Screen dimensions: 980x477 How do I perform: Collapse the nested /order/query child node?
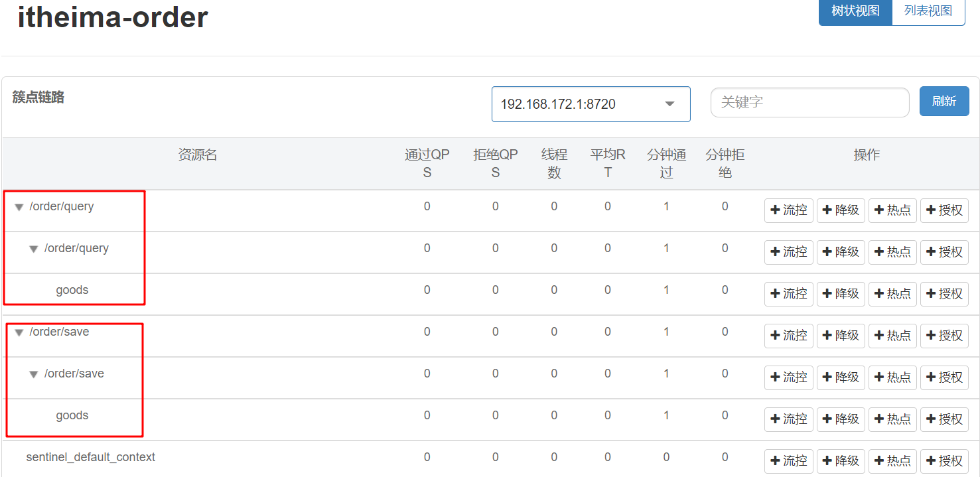(x=34, y=249)
